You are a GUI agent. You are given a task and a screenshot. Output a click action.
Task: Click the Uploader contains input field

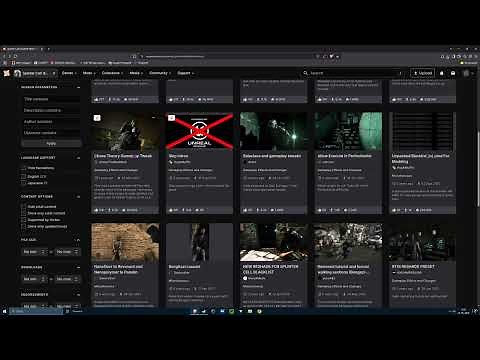tap(51, 133)
